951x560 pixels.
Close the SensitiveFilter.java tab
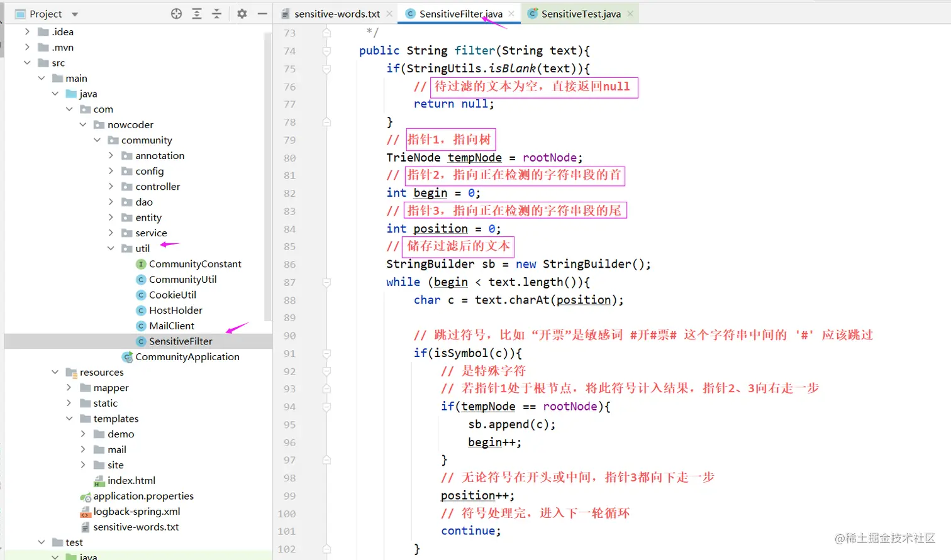[x=511, y=14]
